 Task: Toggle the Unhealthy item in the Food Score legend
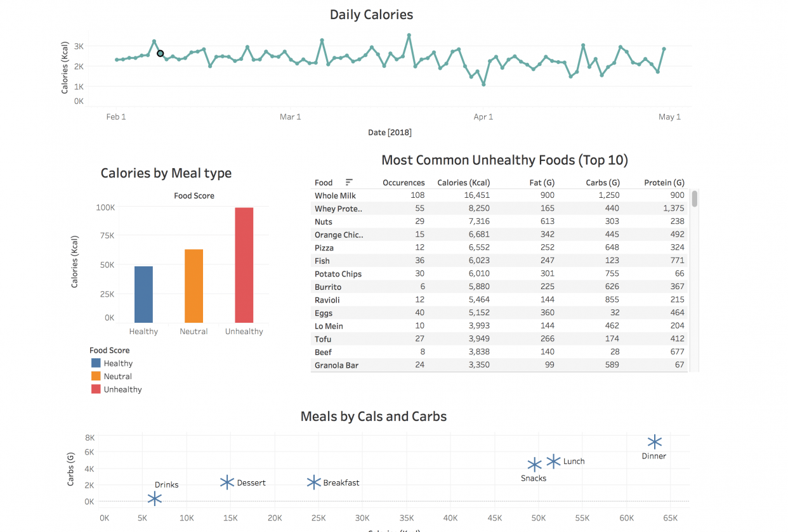coord(121,389)
